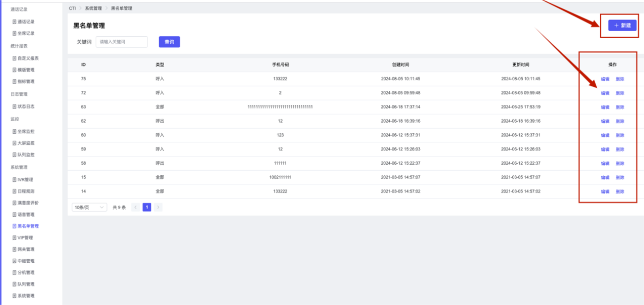644x305 pixels.
Task: Click the 创建时间 column header
Action: pyautogui.click(x=400, y=65)
